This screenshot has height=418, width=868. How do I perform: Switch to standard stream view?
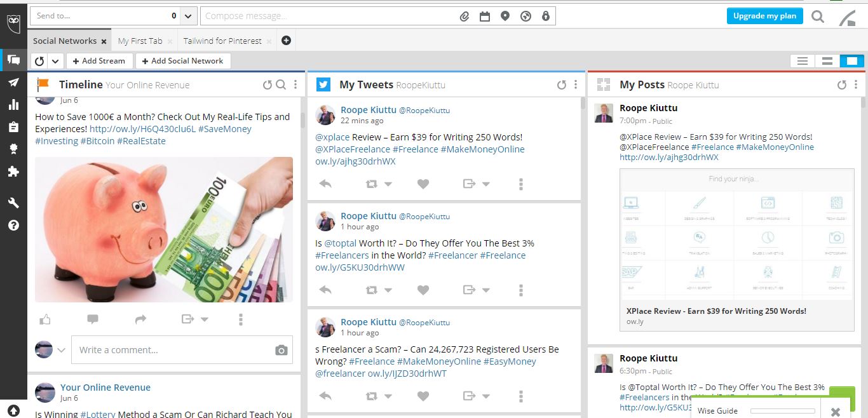point(827,61)
